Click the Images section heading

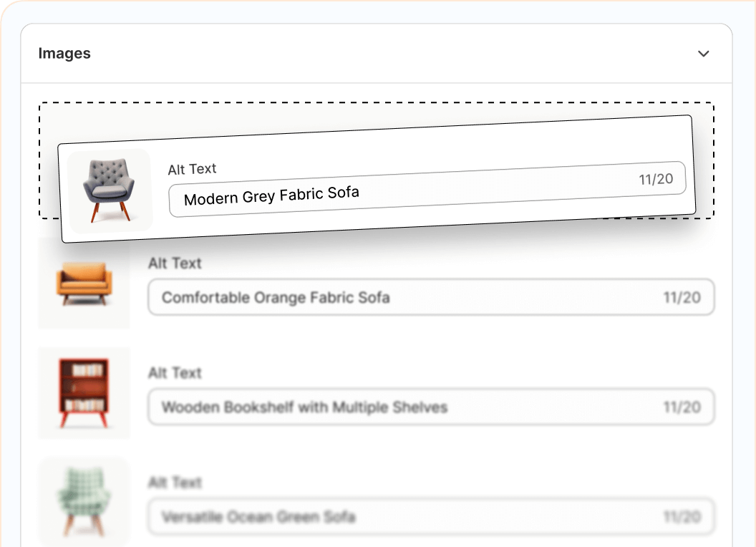point(64,54)
